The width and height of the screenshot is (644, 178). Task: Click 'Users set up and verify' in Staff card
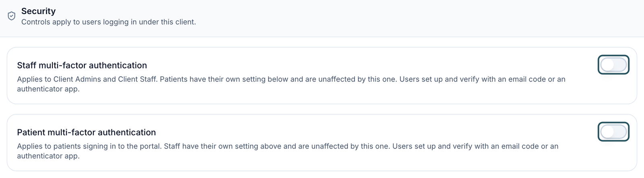click(439, 79)
